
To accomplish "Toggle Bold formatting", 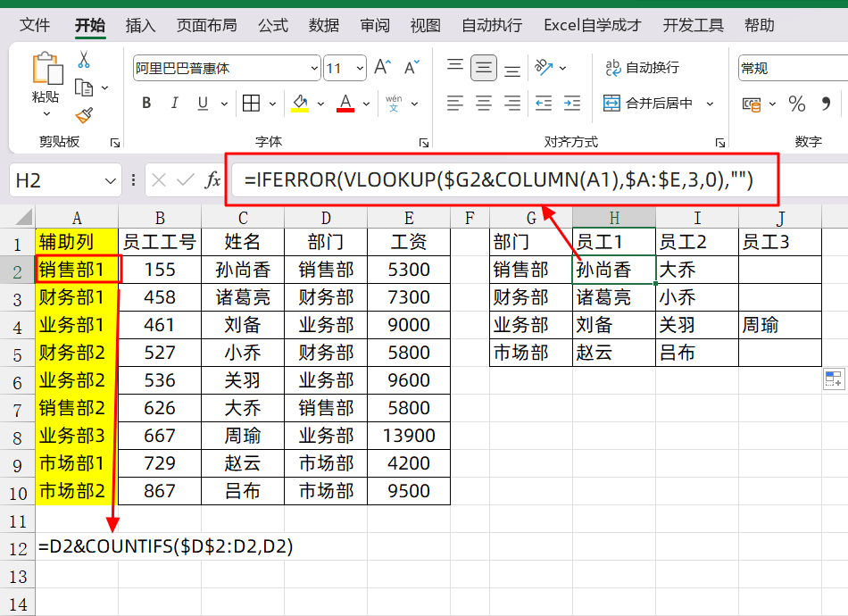I will [x=146, y=103].
